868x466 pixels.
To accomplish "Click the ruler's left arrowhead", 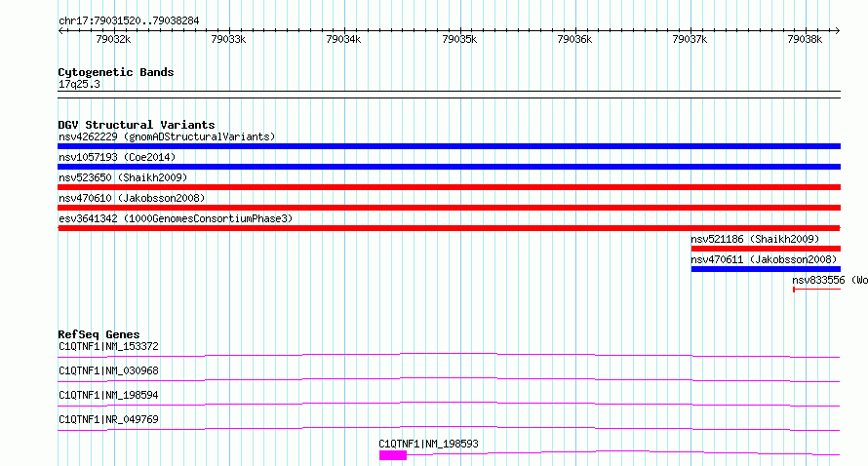I will tap(60, 31).
